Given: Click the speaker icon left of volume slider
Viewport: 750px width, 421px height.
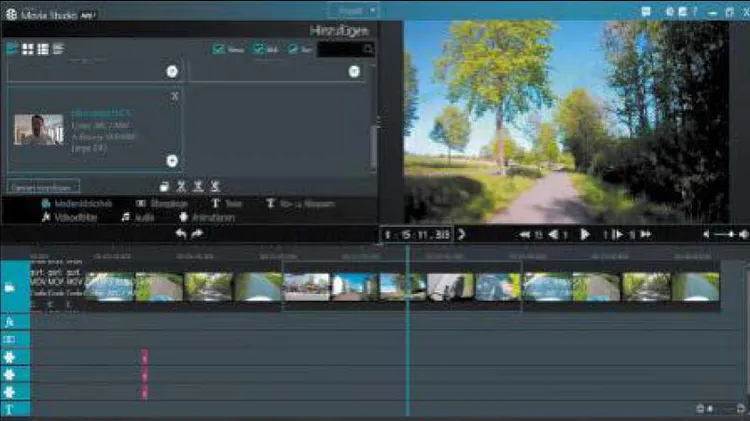Looking at the screenshot, I should tap(706, 234).
